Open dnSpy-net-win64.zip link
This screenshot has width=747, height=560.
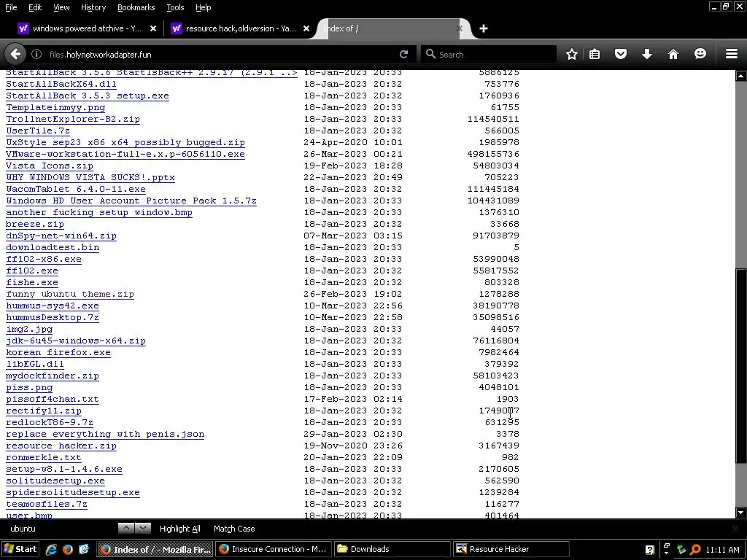pyautogui.click(x=61, y=236)
